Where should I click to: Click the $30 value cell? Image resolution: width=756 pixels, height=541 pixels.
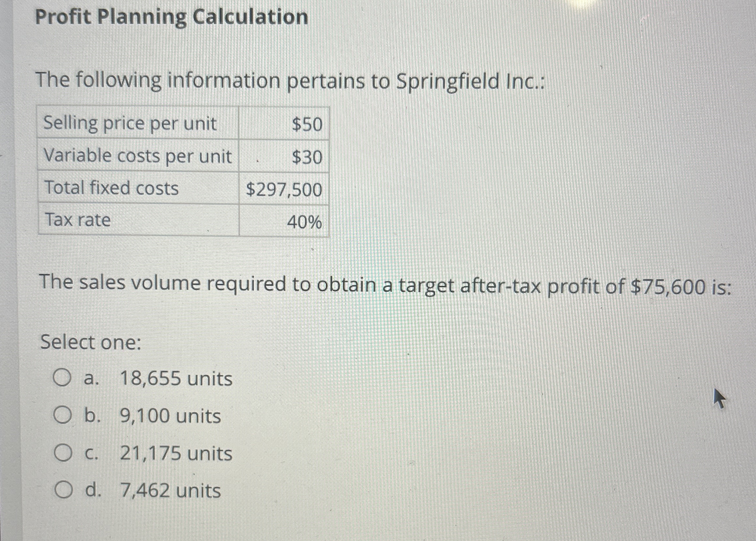[306, 157]
